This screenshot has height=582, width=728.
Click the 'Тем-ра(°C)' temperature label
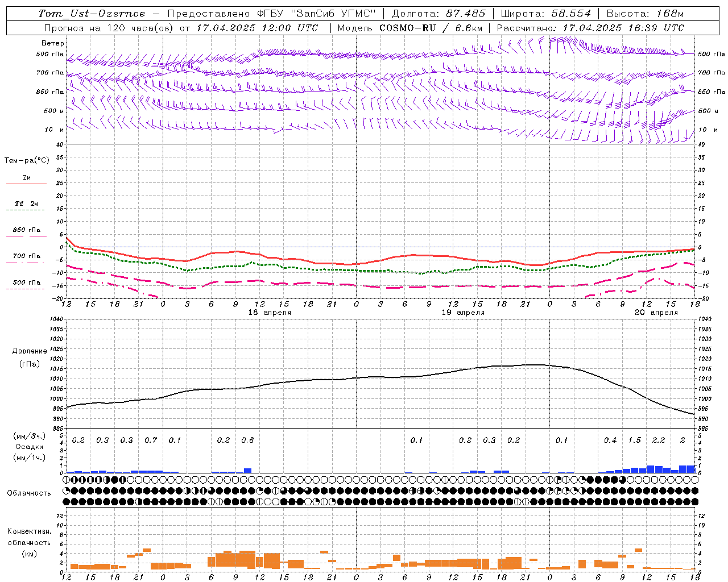click(x=27, y=161)
